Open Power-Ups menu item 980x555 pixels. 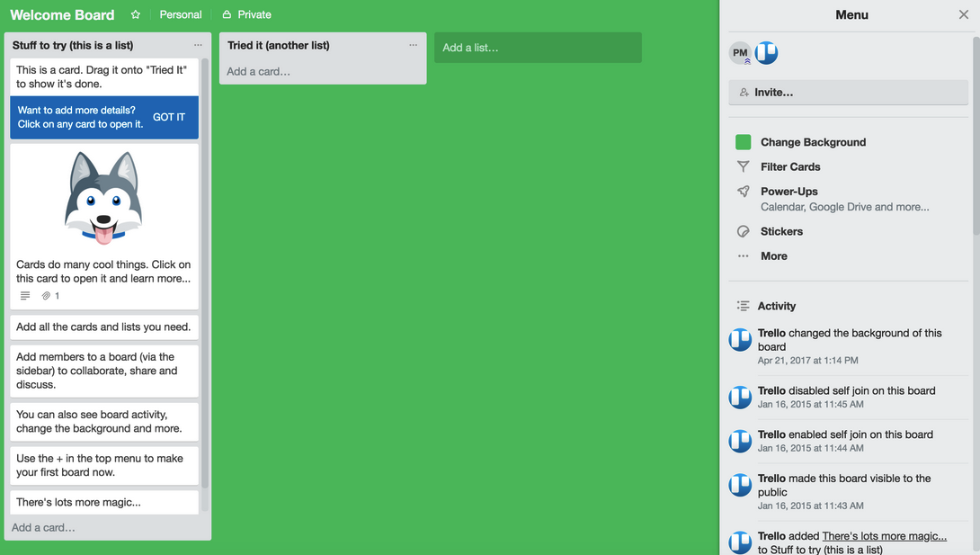(788, 192)
